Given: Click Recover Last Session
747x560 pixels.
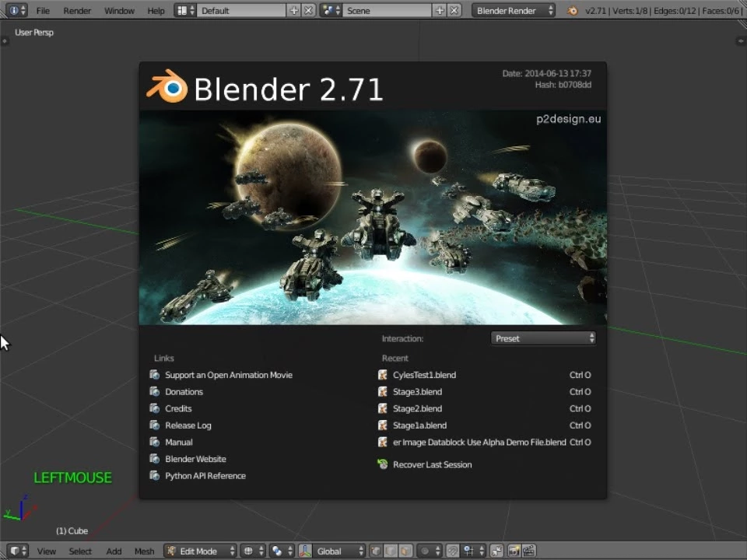Looking at the screenshot, I should pyautogui.click(x=425, y=464).
